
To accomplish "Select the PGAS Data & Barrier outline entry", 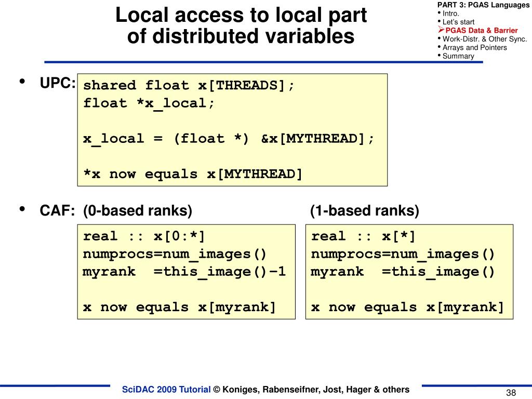I will 482,30.
